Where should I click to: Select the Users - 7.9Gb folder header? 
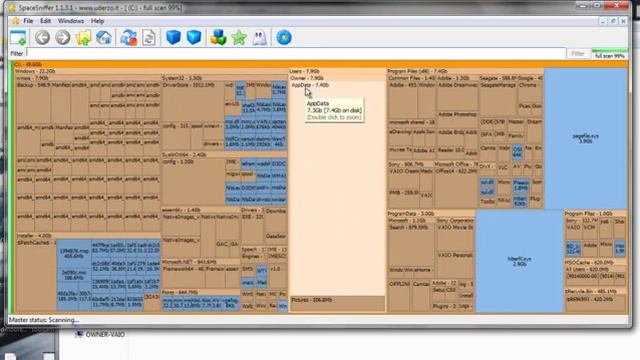tap(337, 71)
